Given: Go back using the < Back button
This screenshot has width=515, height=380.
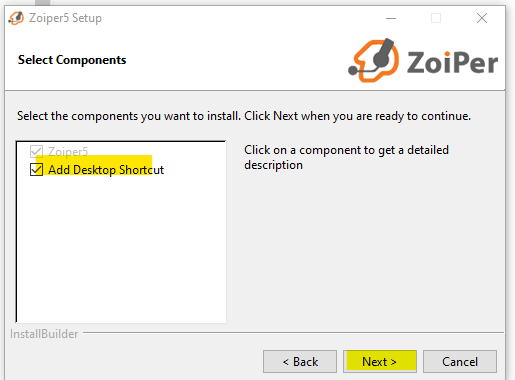Looking at the screenshot, I should point(300,361).
